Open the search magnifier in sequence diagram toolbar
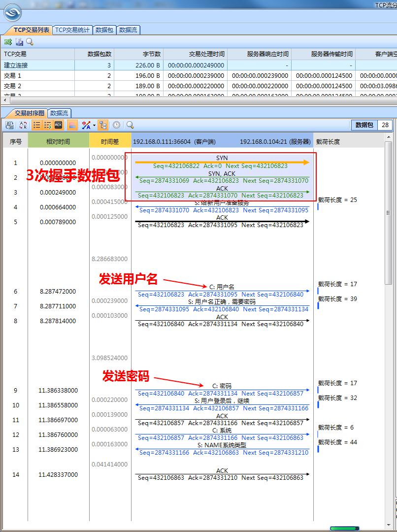This screenshot has height=532, width=397. coord(129,125)
